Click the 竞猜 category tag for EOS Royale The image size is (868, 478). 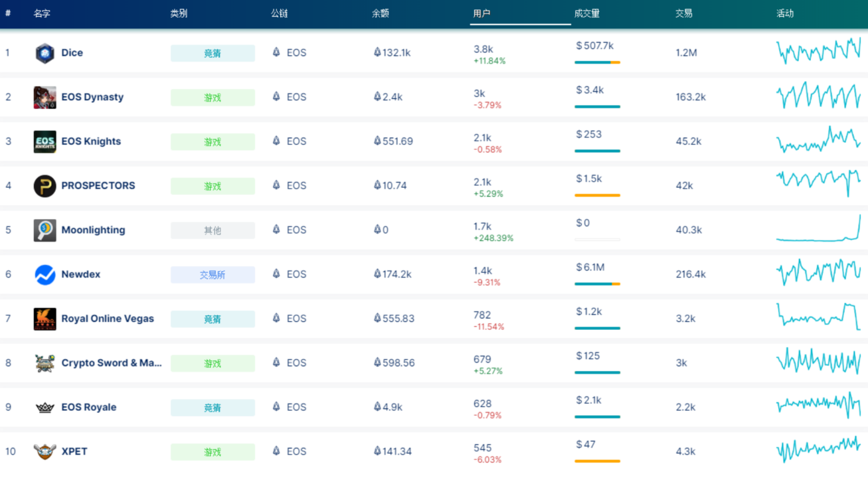point(213,408)
